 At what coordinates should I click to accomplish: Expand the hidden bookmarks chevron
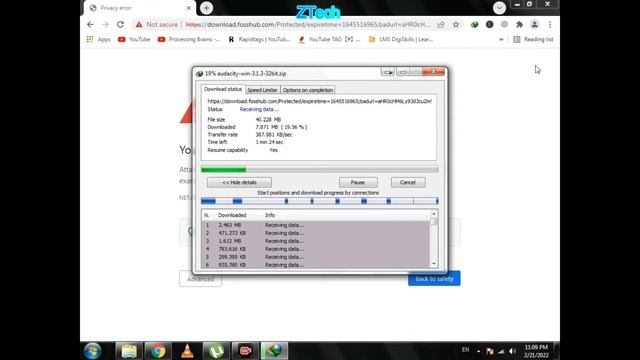tap(501, 39)
